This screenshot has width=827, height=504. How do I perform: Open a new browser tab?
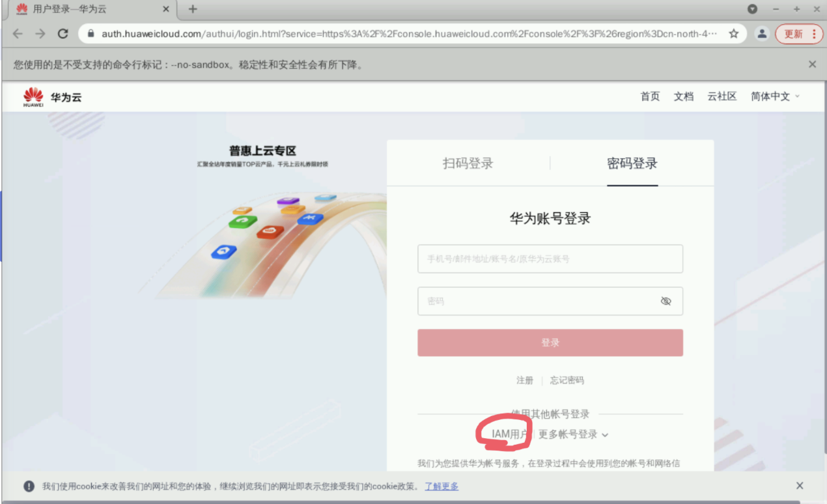pyautogui.click(x=193, y=9)
